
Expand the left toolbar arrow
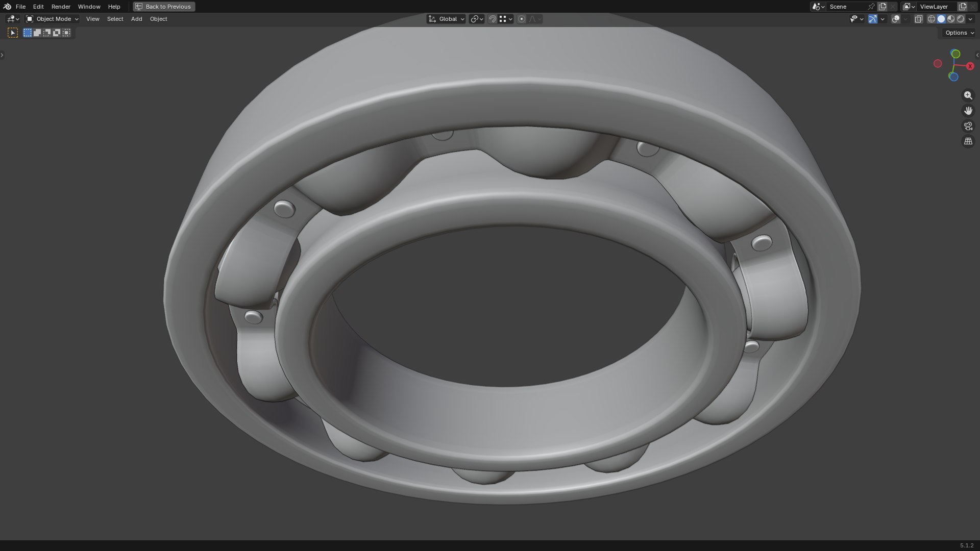point(2,55)
